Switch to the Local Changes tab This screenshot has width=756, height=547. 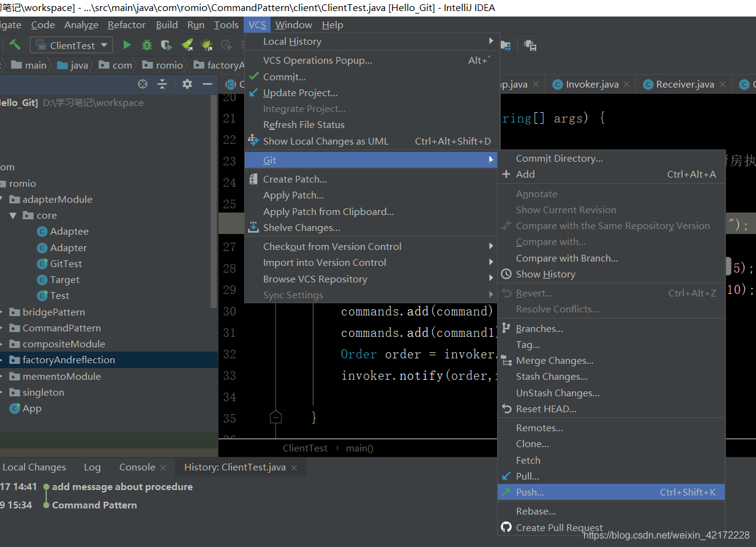[x=34, y=467]
